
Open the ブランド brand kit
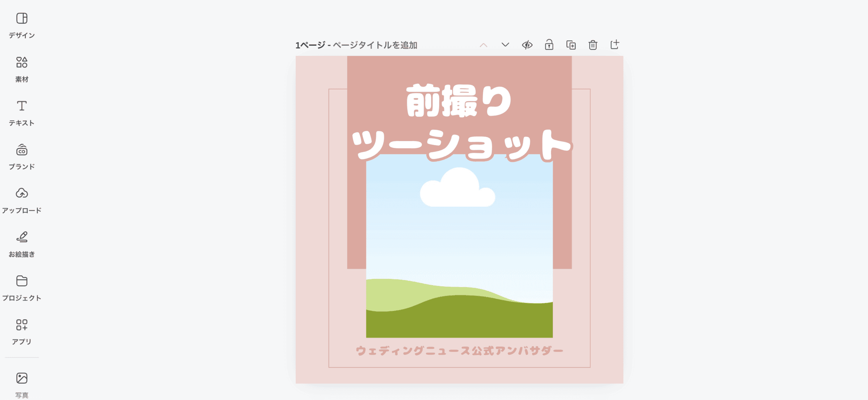tap(22, 157)
